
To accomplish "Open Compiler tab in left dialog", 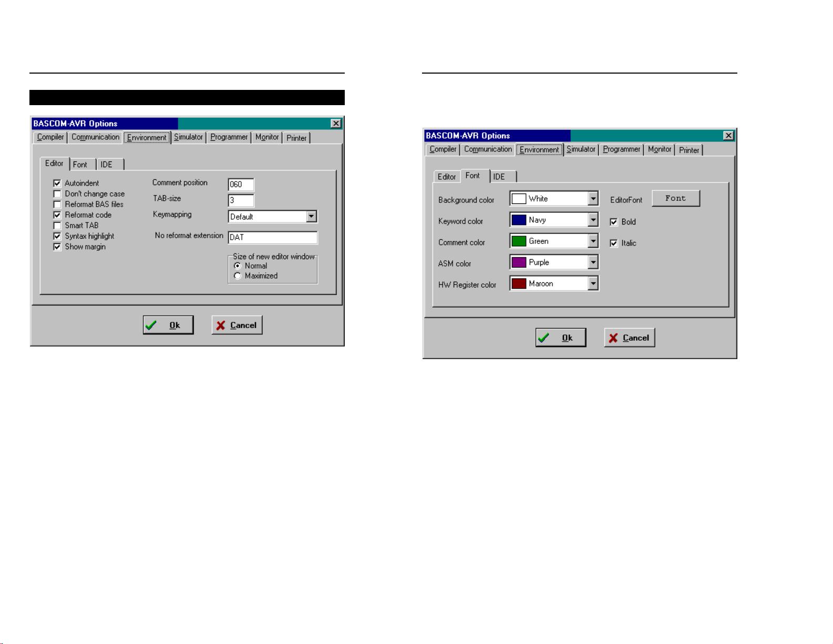I will pyautogui.click(x=50, y=137).
